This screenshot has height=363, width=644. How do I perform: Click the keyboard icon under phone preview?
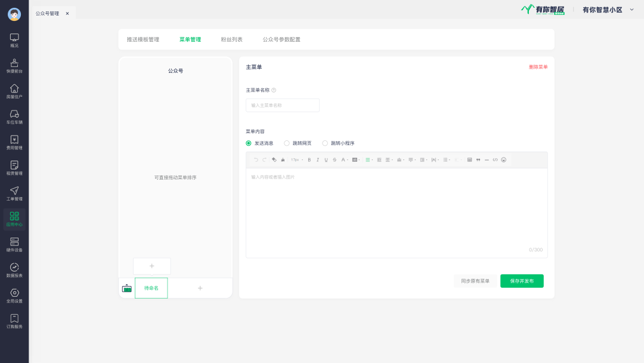[126, 288]
